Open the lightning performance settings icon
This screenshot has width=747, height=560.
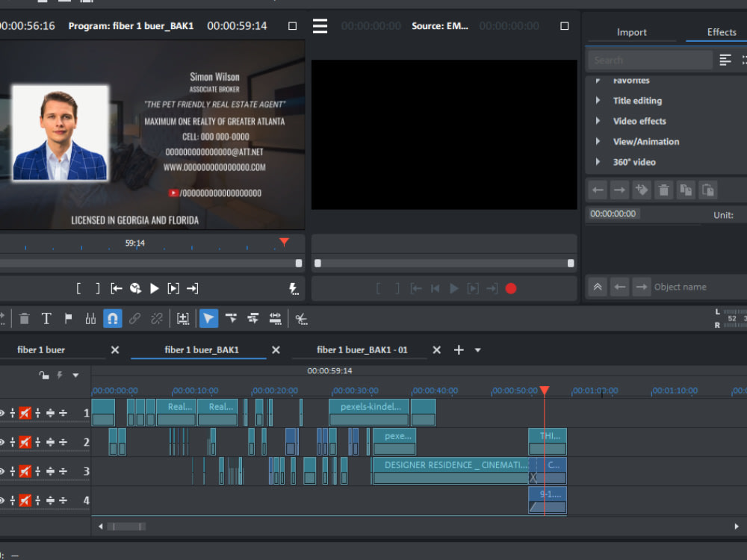294,289
